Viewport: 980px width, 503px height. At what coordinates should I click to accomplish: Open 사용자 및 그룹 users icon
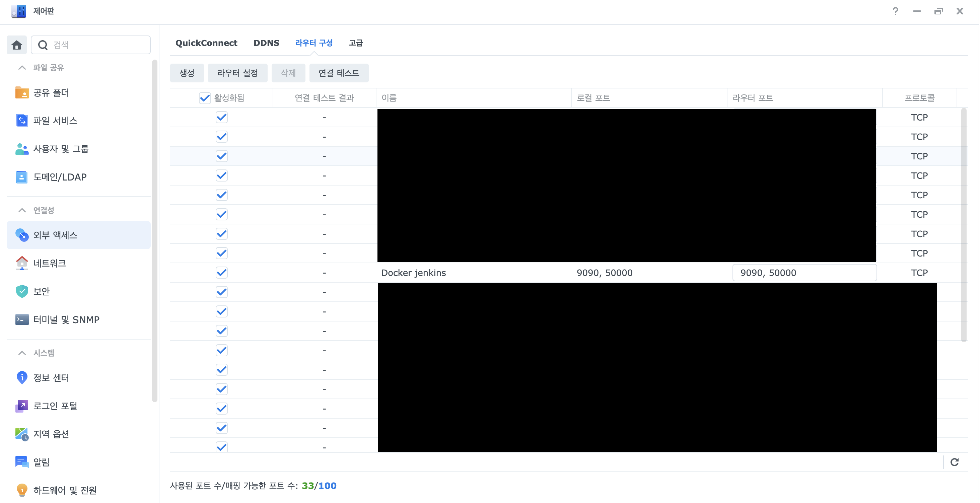[22, 149]
